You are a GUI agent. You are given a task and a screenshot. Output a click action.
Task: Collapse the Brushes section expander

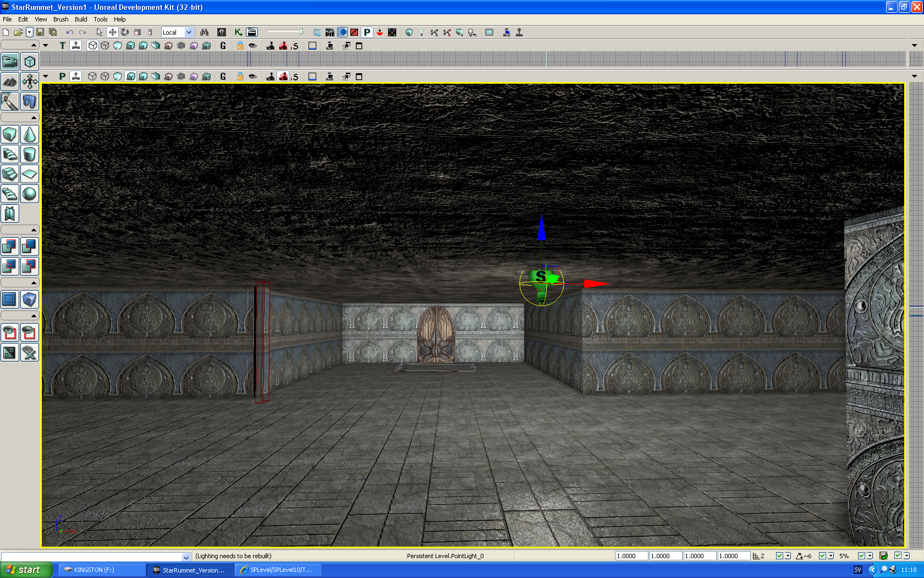coord(20,118)
